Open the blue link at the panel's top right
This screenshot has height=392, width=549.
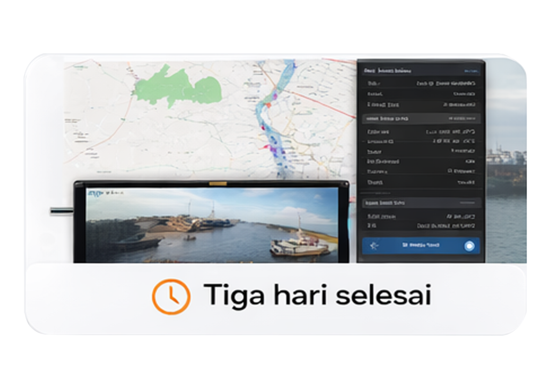[471, 71]
